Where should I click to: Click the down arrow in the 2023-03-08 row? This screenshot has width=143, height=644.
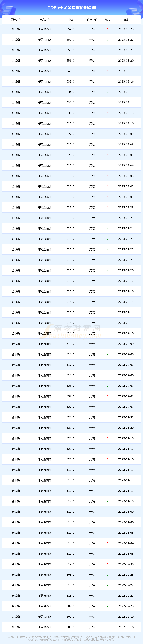(x=107, y=145)
